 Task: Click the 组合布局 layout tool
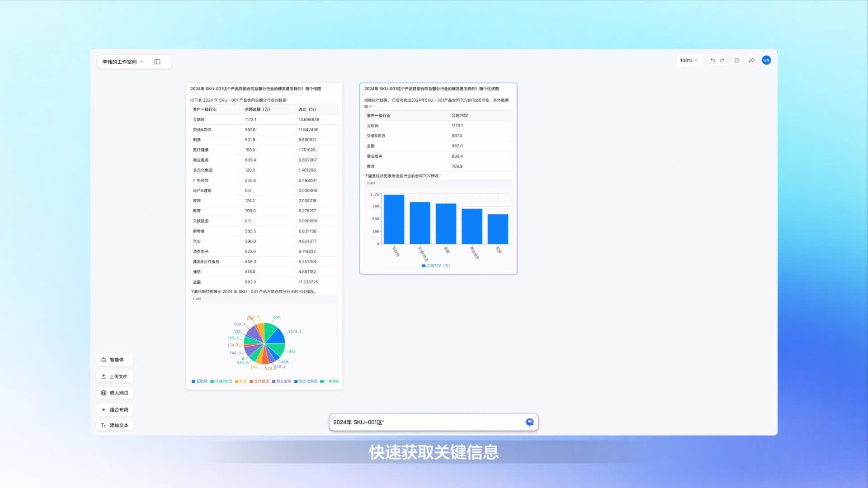click(114, 409)
